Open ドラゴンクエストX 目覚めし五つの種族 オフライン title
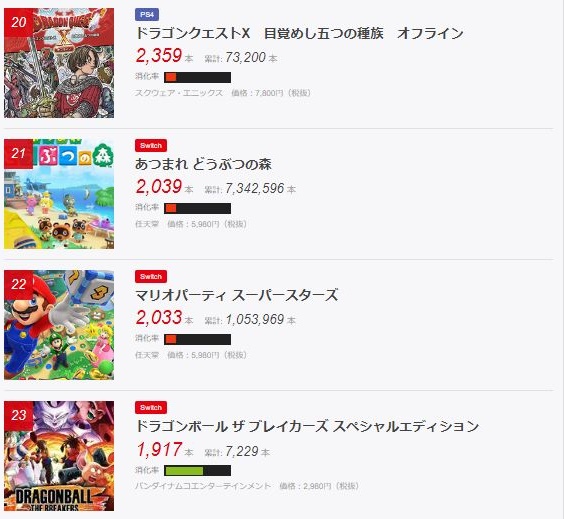The width and height of the screenshot is (564, 519). (x=299, y=33)
